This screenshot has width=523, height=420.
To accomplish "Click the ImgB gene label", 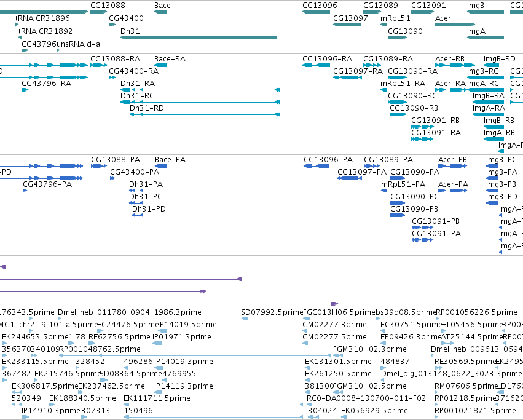I will pos(475,6).
